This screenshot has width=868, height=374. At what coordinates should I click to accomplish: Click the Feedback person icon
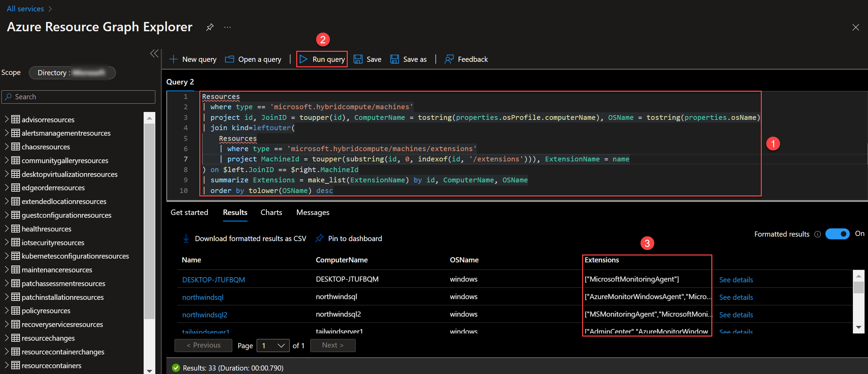coord(449,59)
